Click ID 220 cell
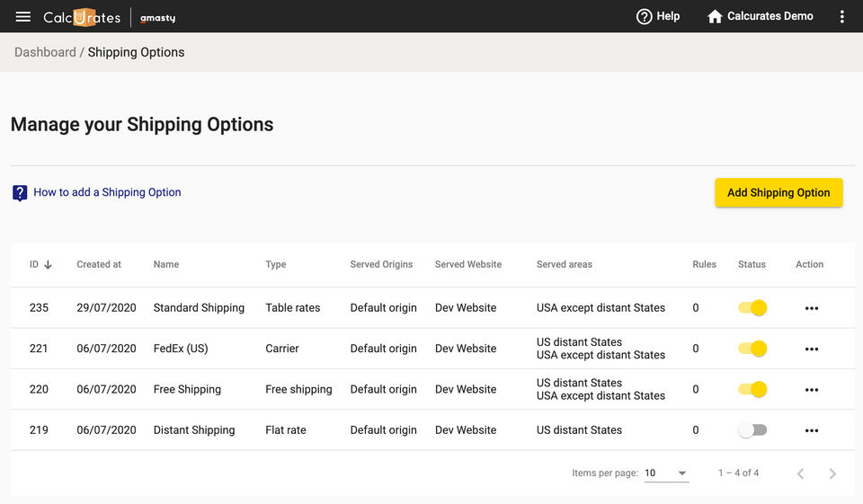Image resolution: width=863 pixels, height=504 pixels. coord(39,390)
